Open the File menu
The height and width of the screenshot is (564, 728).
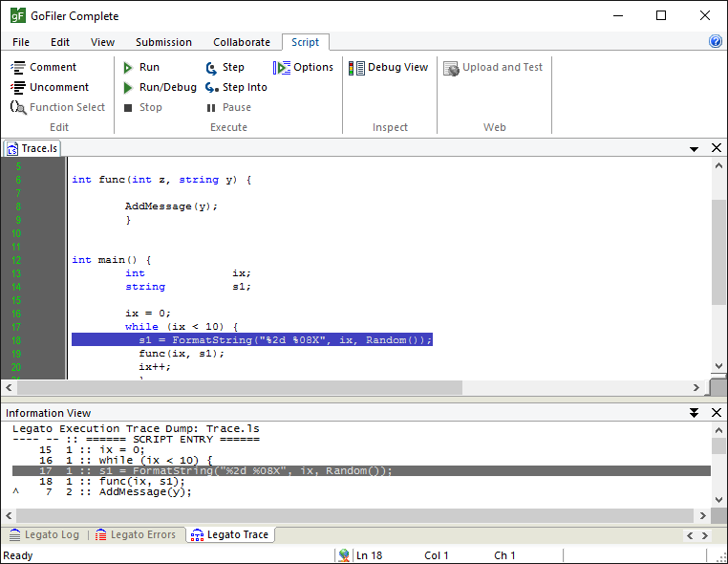click(x=21, y=42)
